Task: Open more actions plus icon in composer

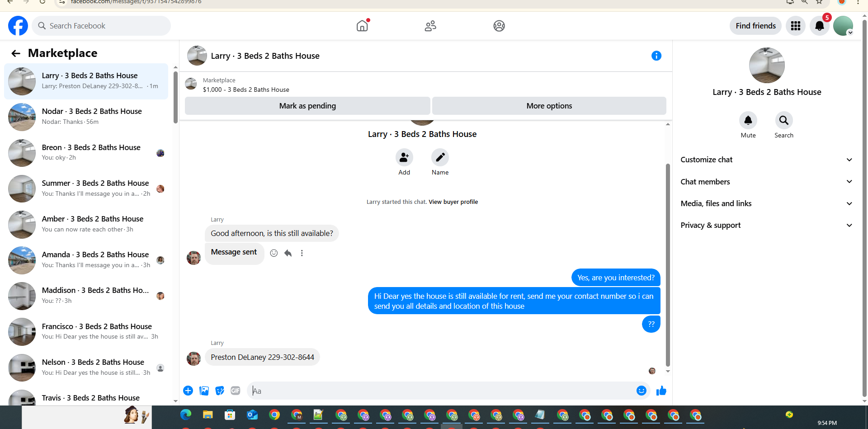Action: [188, 391]
